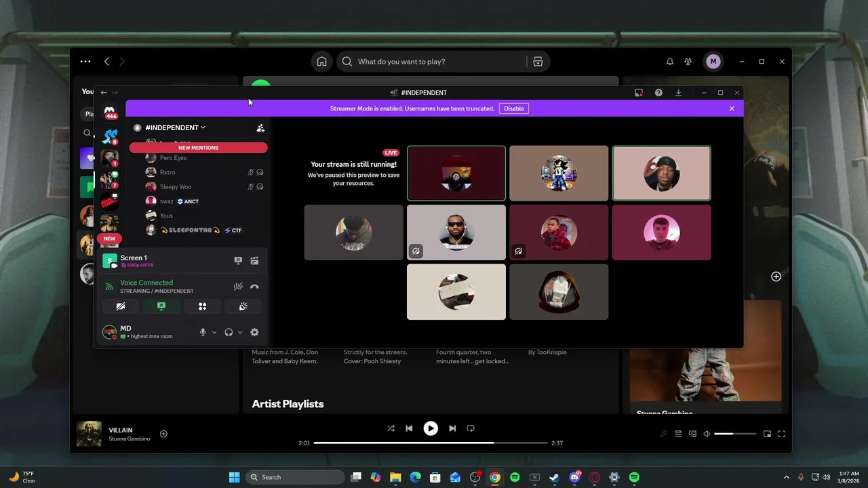Open headphones output options chevron
Viewport: 868px width, 488px height.
pos(240,332)
